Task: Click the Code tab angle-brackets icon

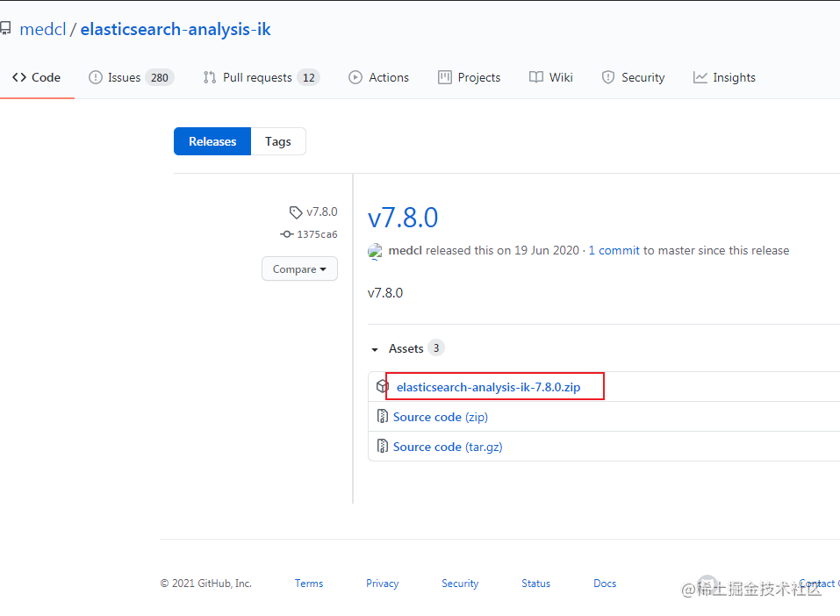Action: pos(19,77)
